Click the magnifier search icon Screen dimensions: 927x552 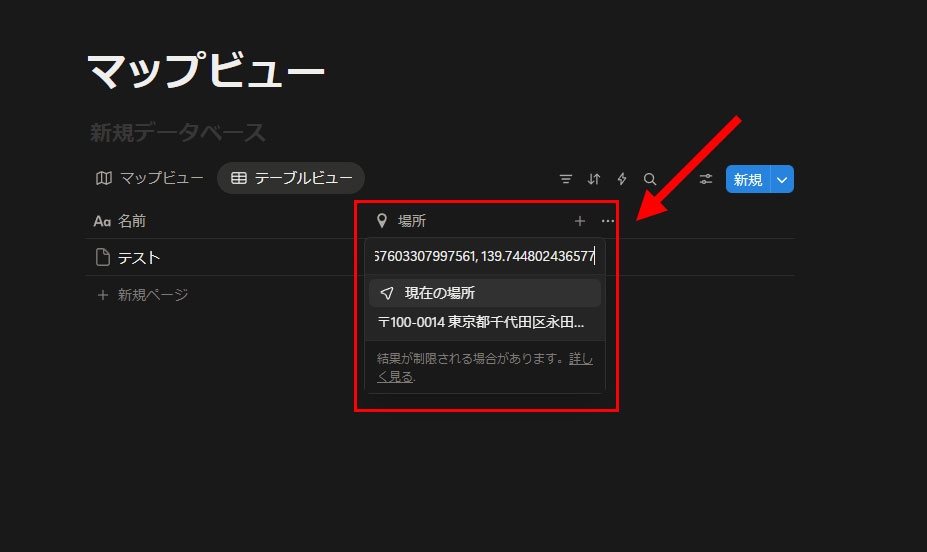tap(650, 179)
